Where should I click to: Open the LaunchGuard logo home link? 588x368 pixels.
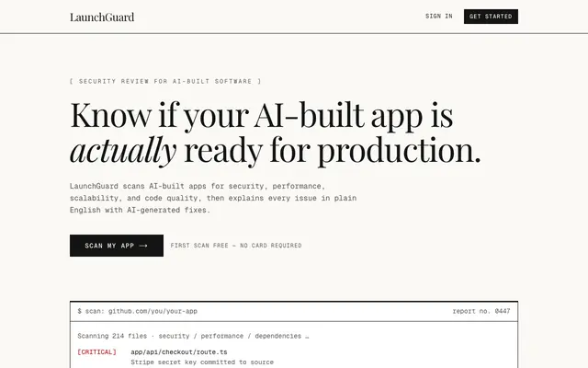tap(102, 17)
